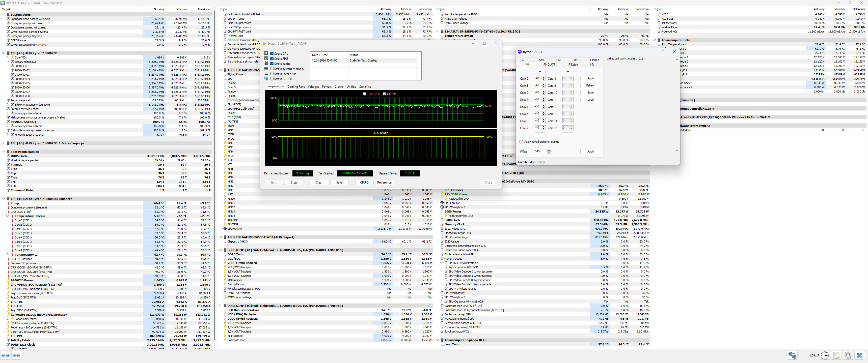868x363 pixels.
Task: Check Apply saved profile on startup
Action: tap(521, 142)
